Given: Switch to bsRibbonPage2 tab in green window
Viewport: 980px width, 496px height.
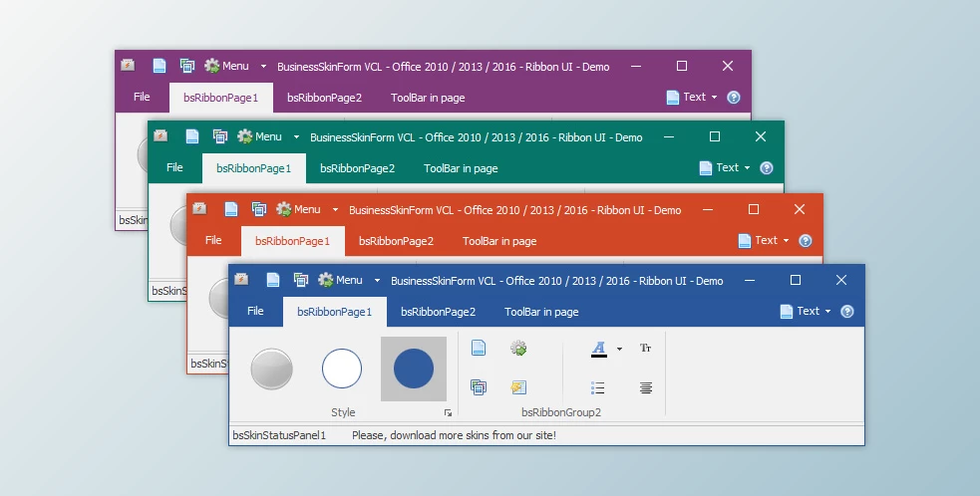Looking at the screenshot, I should coord(358,168).
